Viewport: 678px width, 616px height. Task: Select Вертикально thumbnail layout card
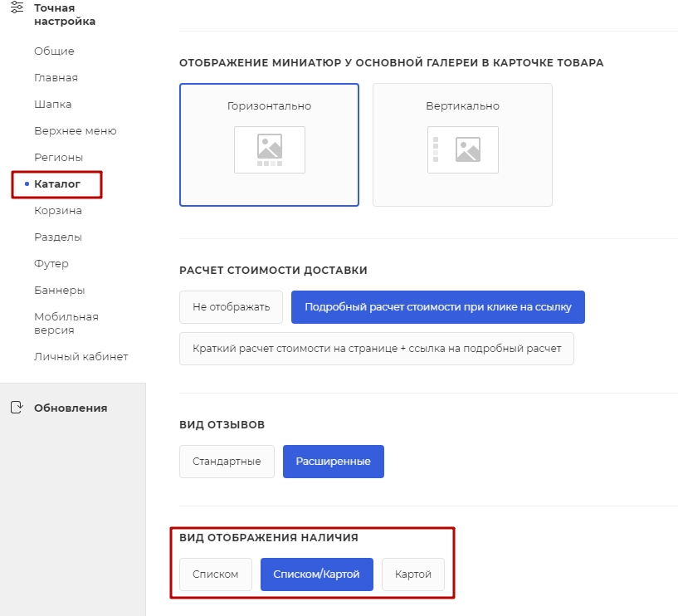coord(462,145)
